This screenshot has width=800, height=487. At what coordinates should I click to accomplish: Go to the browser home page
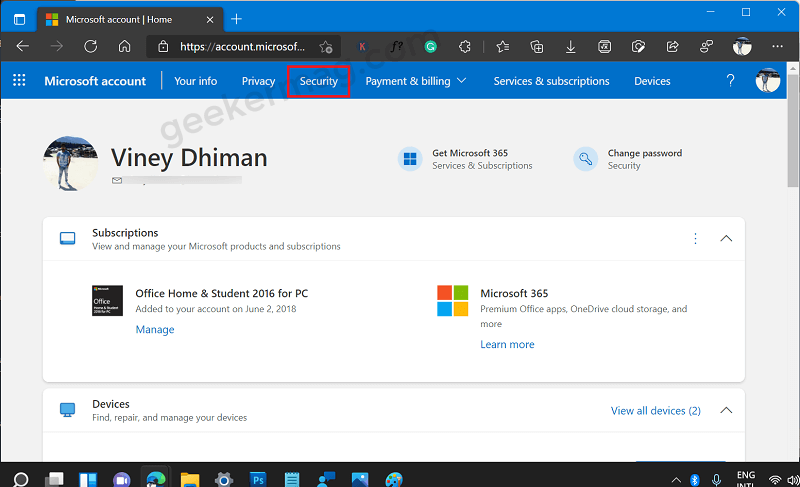tap(124, 46)
